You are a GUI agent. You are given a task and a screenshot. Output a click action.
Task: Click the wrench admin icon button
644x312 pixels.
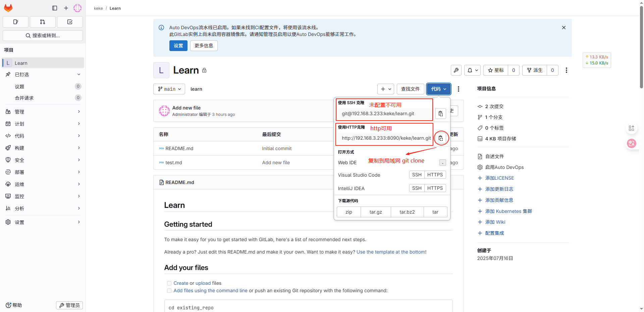[x=456, y=70]
